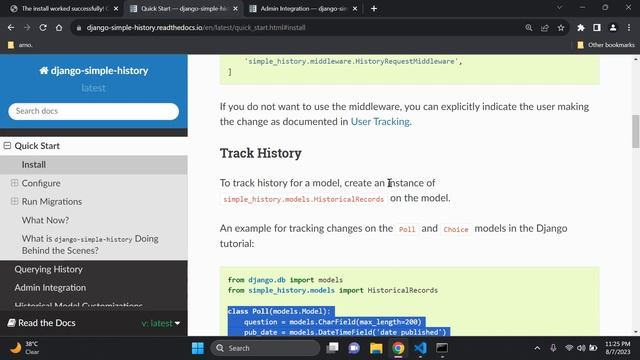Open Visual Studio Code from taskbar
Screen dimensions: 640x360
(x=420, y=348)
